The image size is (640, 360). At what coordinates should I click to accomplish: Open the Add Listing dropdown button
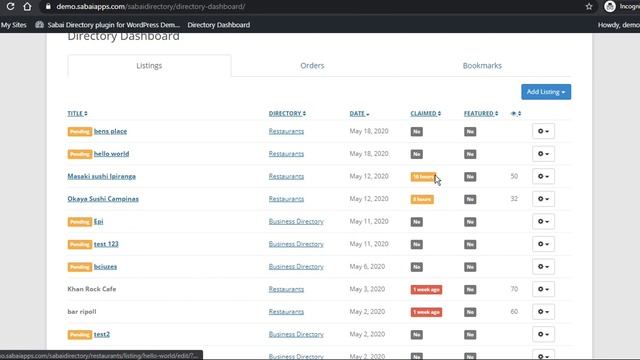pos(546,92)
